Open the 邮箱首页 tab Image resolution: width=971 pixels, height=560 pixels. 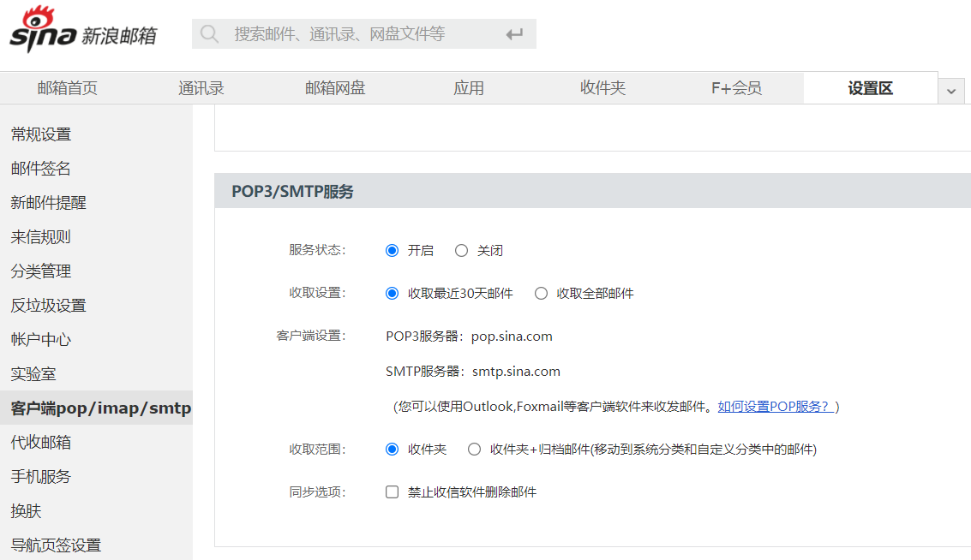[x=68, y=88]
